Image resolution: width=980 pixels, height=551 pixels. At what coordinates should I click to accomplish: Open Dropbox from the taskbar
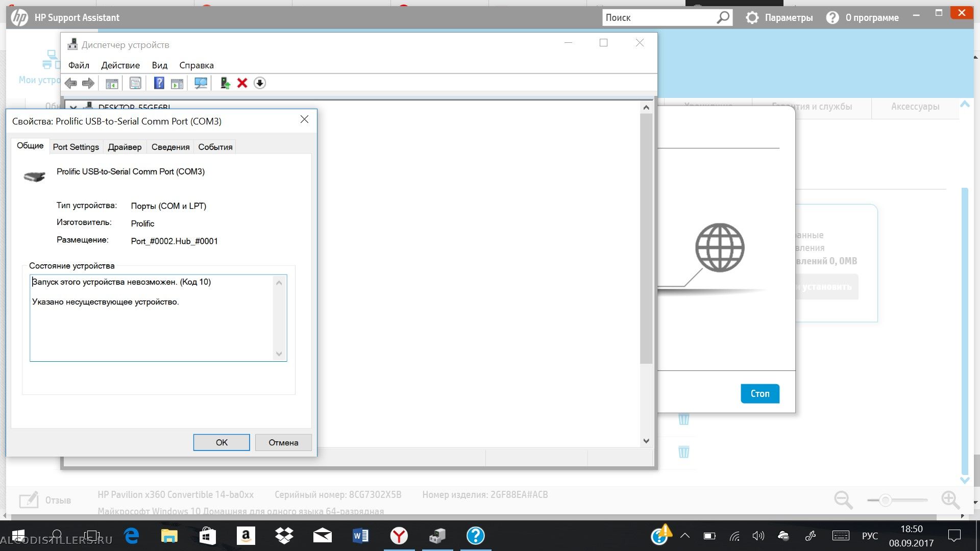(x=284, y=536)
